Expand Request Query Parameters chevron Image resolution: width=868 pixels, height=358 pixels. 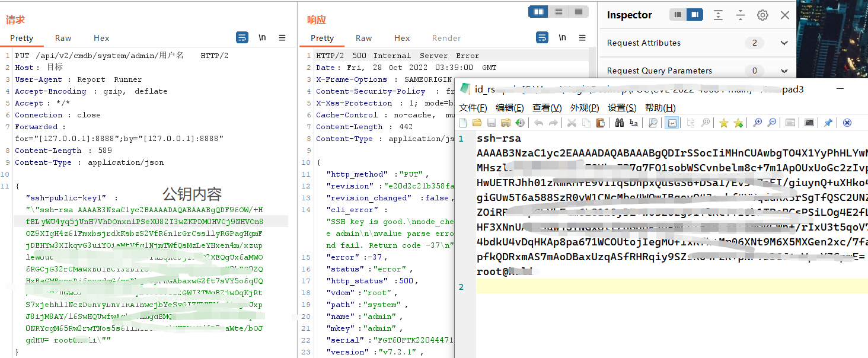pos(784,71)
